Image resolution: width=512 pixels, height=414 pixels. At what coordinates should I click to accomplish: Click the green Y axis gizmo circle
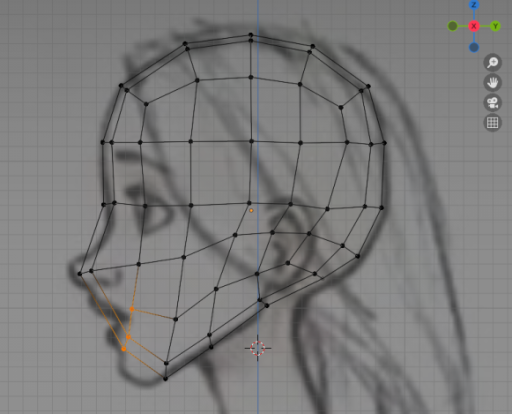click(x=495, y=26)
